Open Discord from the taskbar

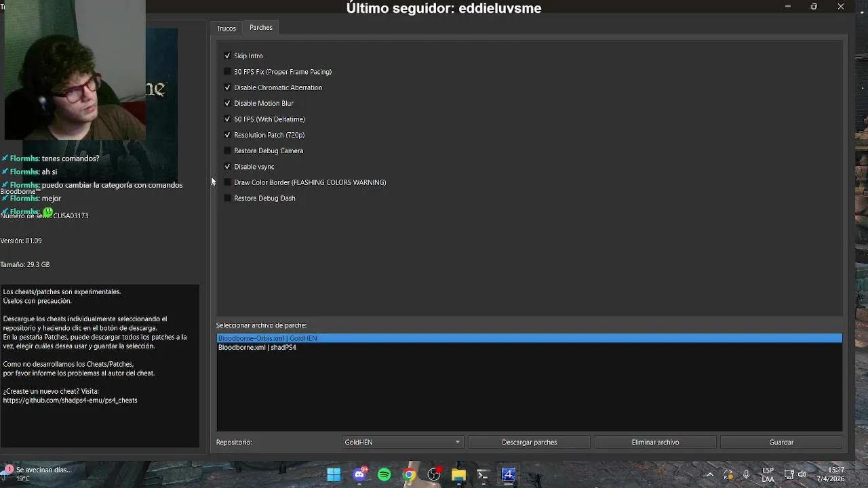(x=359, y=474)
